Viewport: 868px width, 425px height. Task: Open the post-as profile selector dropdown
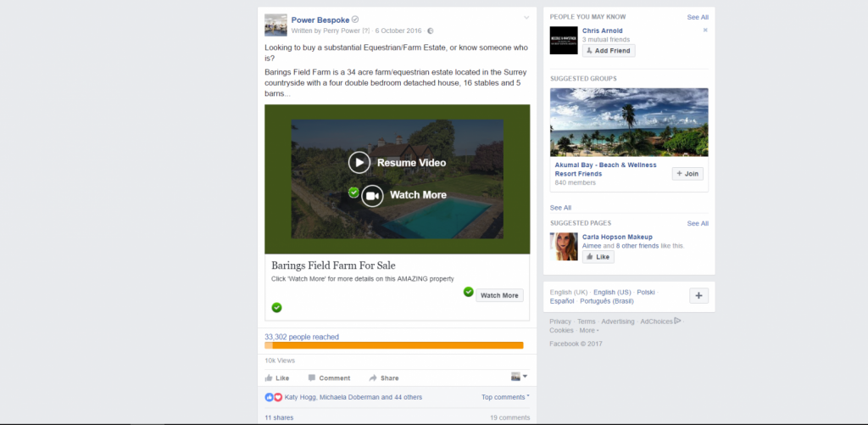519,377
